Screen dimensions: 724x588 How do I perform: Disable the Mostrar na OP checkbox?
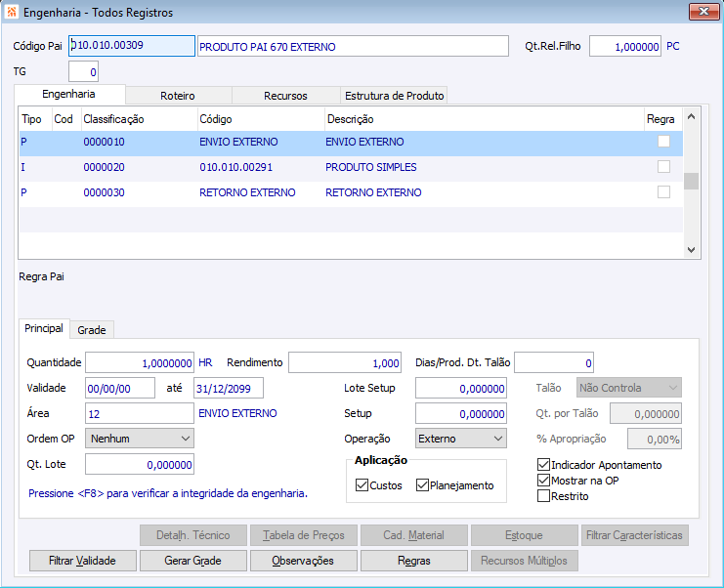(x=544, y=481)
